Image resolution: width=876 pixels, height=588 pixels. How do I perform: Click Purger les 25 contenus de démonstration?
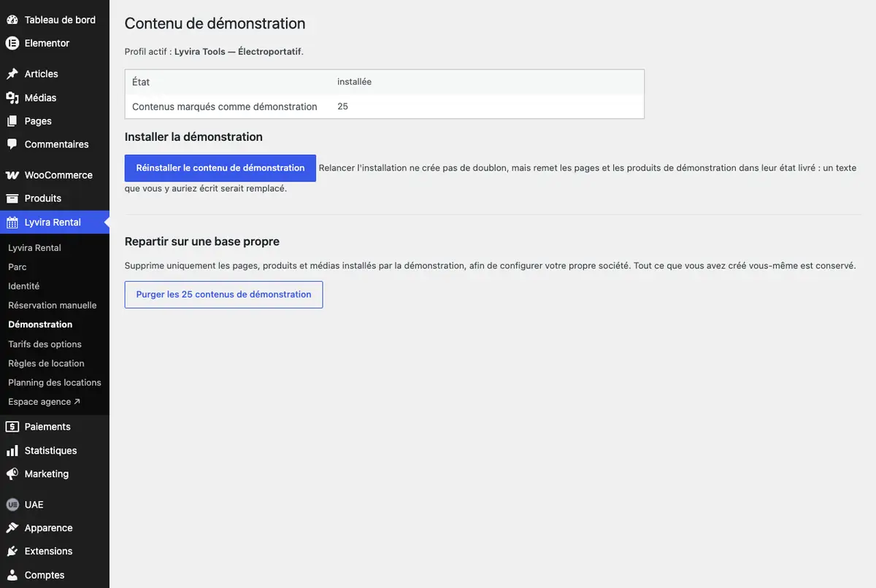pyautogui.click(x=223, y=295)
